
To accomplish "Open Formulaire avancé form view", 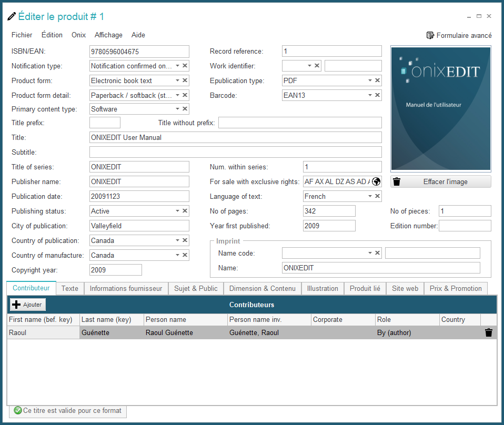I will [x=459, y=35].
